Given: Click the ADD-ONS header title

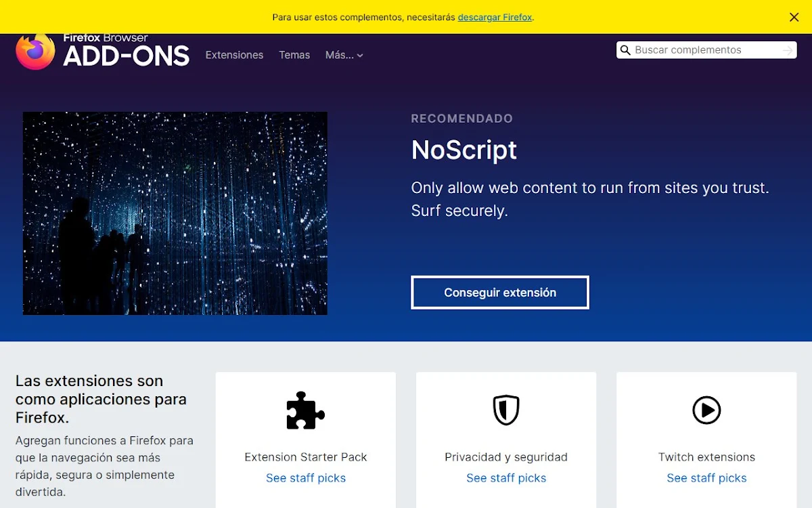Looking at the screenshot, I should [127, 56].
